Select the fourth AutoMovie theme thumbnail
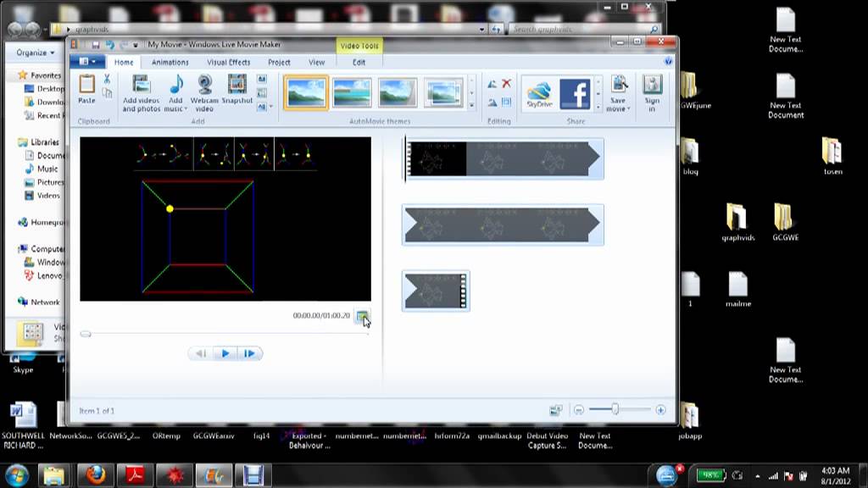This screenshot has height=488, width=868. [443, 92]
